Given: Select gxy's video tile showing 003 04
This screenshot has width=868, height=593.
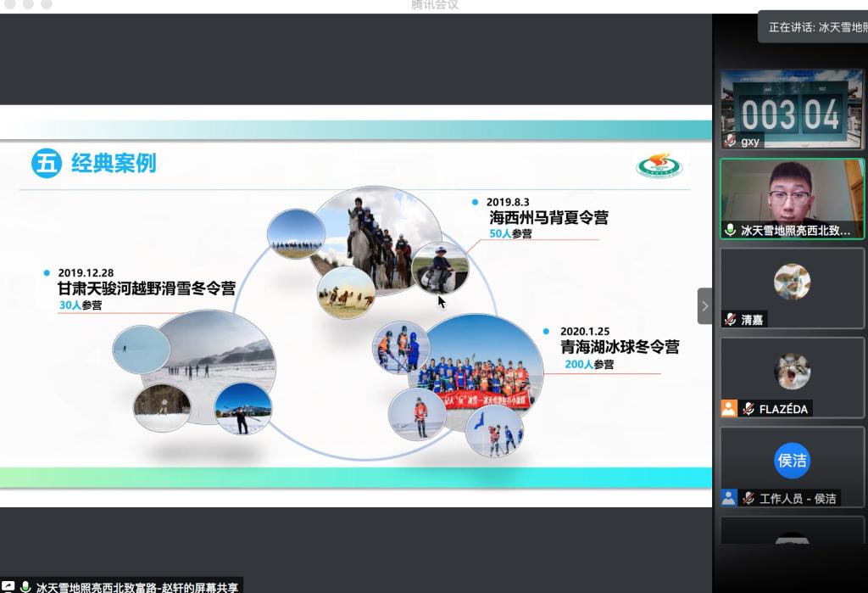Looking at the screenshot, I should (x=792, y=109).
